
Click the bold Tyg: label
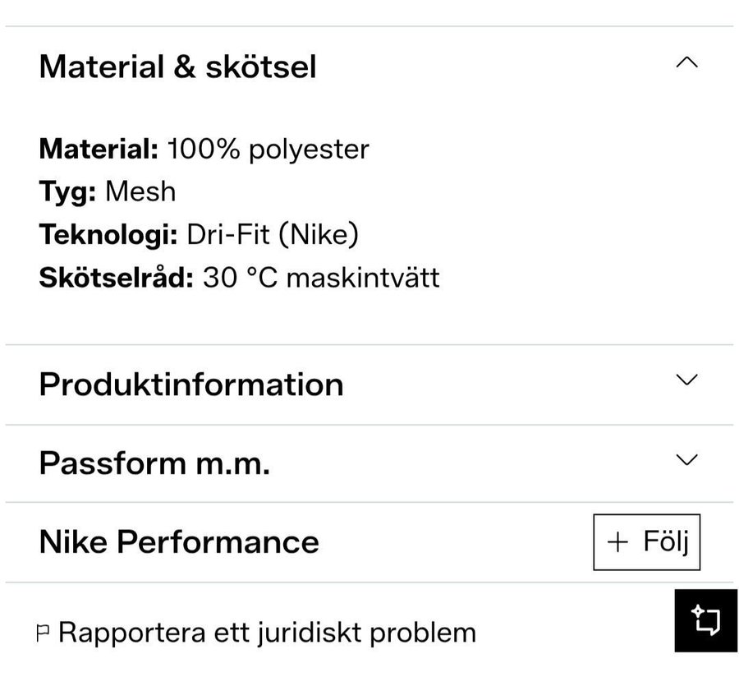point(68,192)
